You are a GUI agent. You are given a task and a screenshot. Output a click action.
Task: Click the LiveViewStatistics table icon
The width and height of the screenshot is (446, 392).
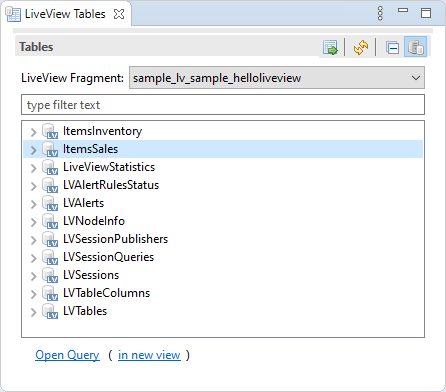[50, 167]
